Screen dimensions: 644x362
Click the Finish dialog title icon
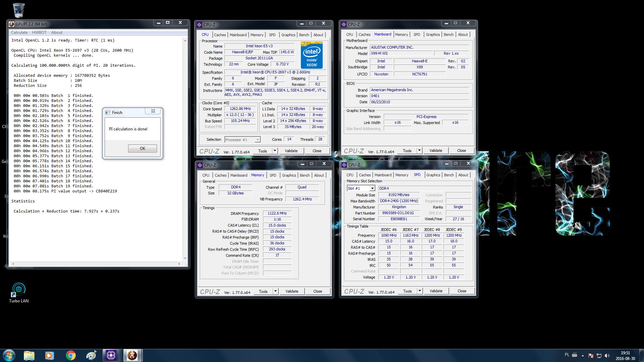click(x=108, y=113)
